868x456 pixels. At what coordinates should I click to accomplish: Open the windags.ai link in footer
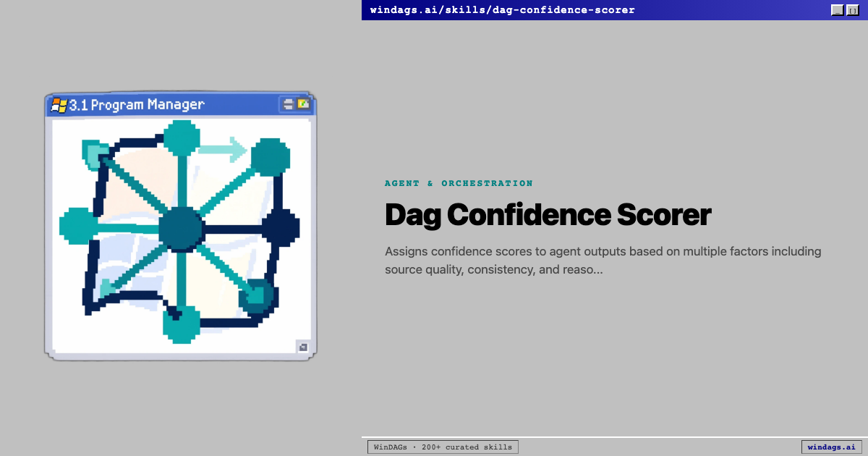pyautogui.click(x=831, y=447)
